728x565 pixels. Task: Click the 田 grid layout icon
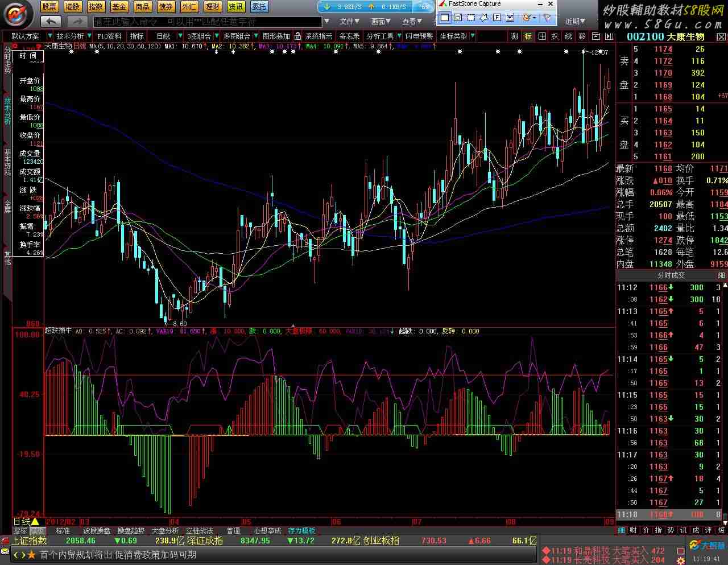pyautogui.click(x=541, y=36)
